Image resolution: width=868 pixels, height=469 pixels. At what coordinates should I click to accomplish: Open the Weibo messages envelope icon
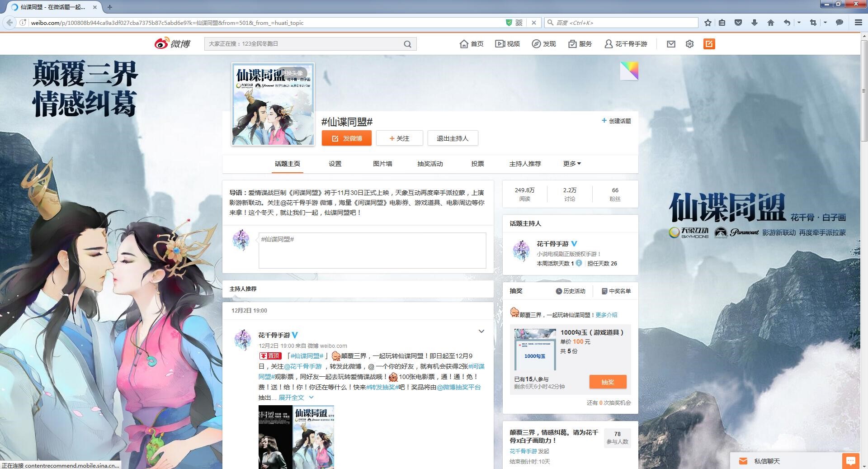(x=671, y=44)
